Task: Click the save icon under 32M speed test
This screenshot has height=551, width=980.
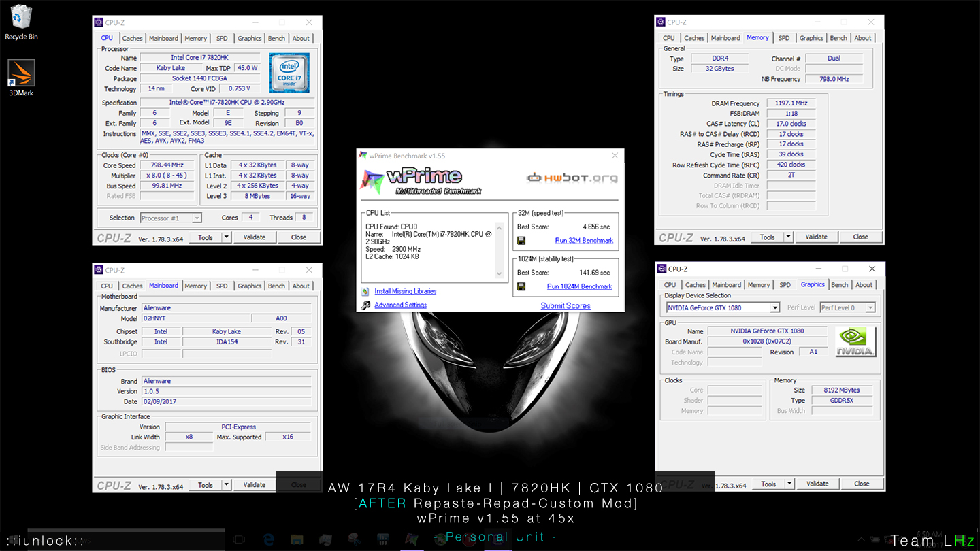Action: coord(521,241)
